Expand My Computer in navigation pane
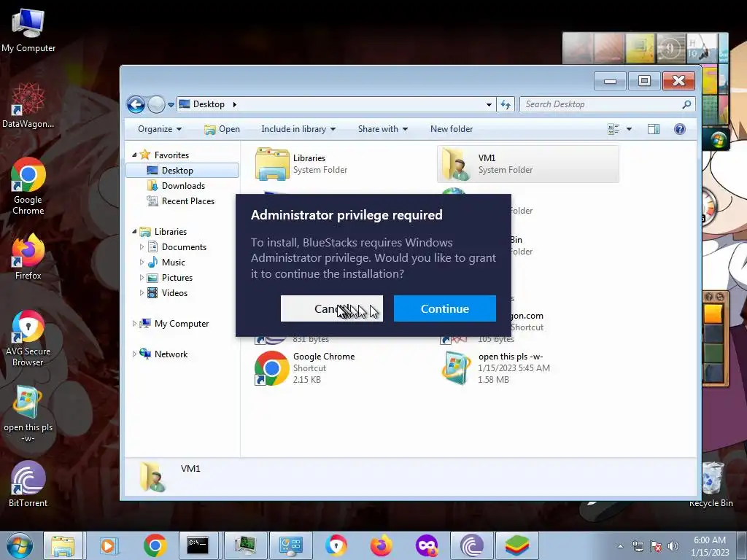This screenshot has width=747, height=560. coord(134,323)
